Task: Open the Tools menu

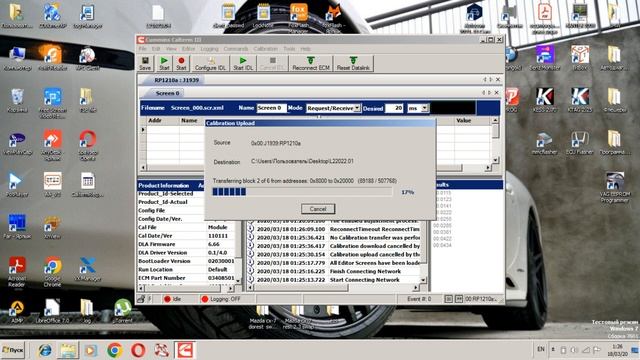Action: point(289,49)
